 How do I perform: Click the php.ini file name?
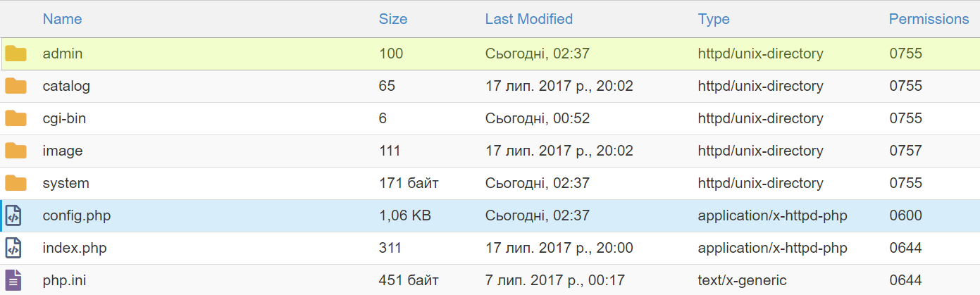tap(64, 280)
